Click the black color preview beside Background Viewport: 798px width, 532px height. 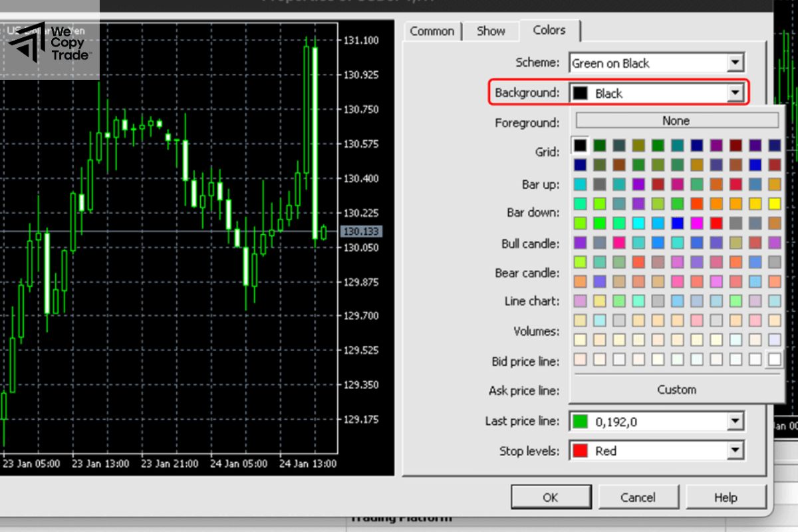581,92
